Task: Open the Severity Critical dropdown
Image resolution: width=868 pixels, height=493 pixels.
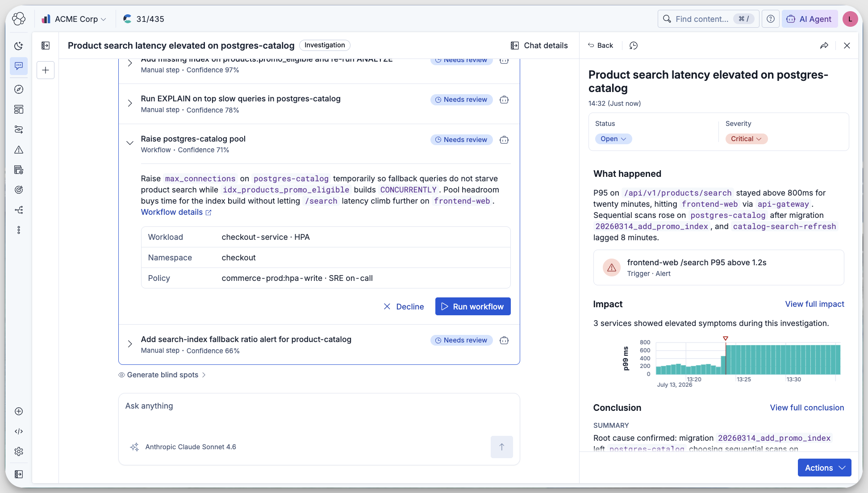Action: click(x=746, y=139)
